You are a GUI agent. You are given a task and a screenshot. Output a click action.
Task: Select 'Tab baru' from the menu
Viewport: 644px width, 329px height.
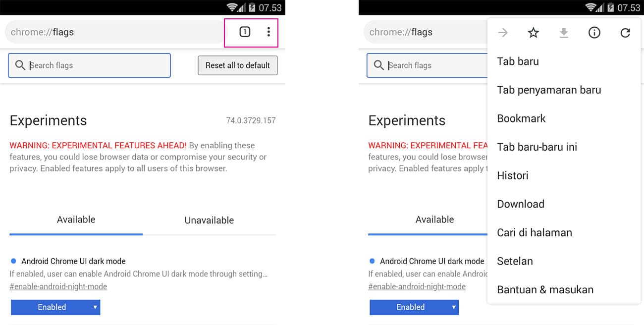point(518,61)
